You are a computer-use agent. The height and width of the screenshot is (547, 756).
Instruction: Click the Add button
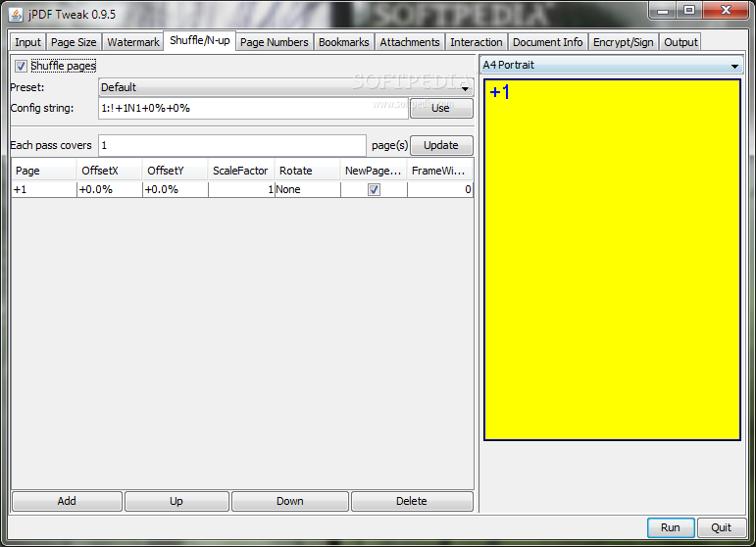67,501
